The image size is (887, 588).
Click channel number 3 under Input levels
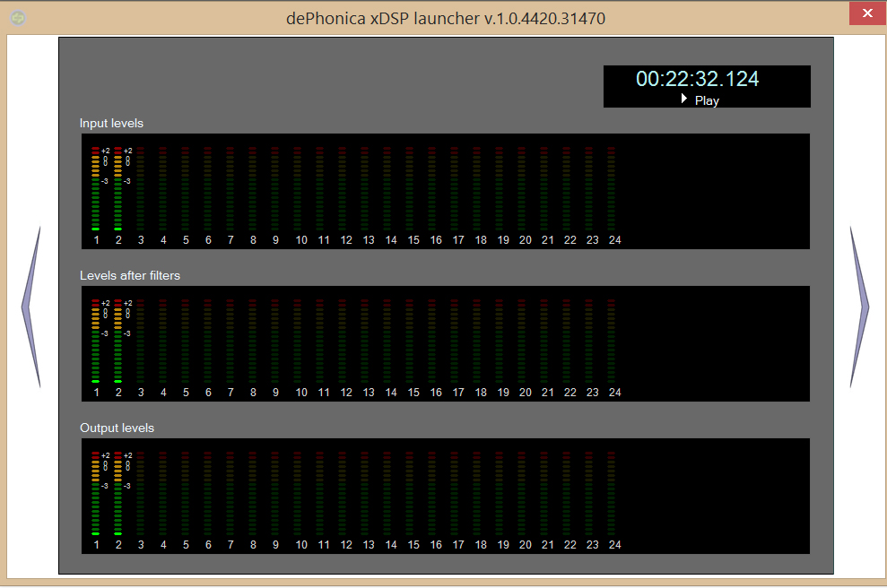click(x=141, y=239)
